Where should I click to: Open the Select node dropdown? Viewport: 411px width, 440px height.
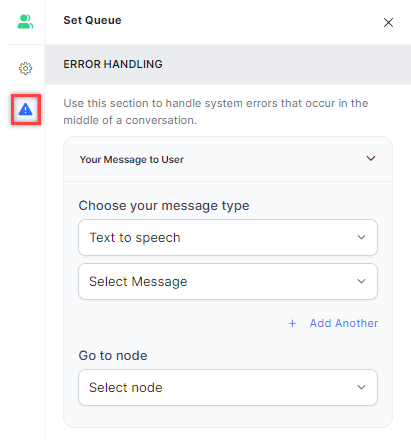coord(228,387)
